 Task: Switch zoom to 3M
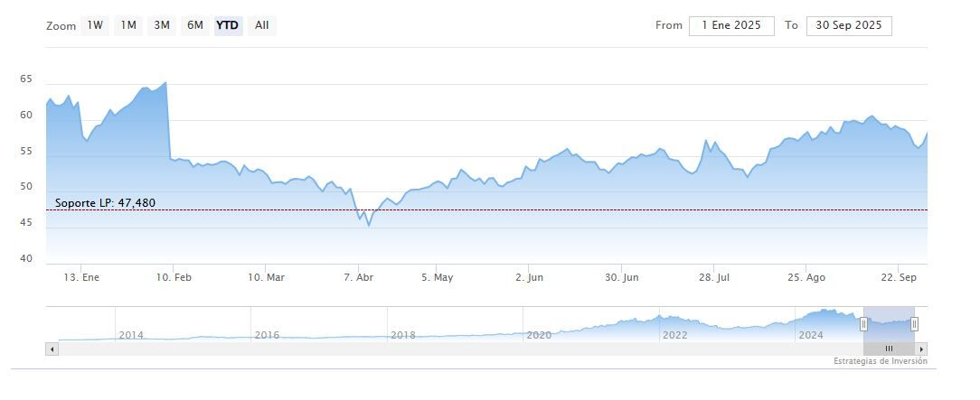pos(162,25)
